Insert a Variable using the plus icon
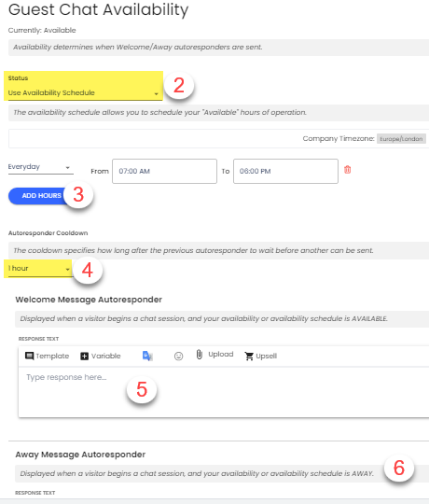Image resolution: width=429 pixels, height=504 pixels. pos(85,357)
